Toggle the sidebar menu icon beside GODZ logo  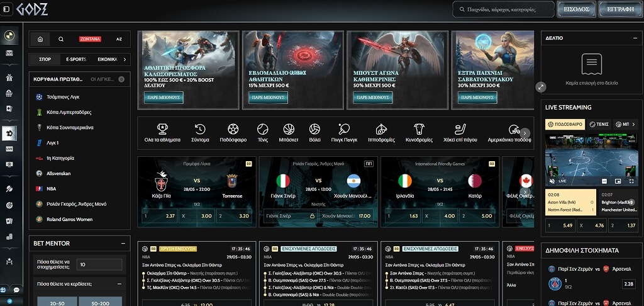click(x=6, y=9)
